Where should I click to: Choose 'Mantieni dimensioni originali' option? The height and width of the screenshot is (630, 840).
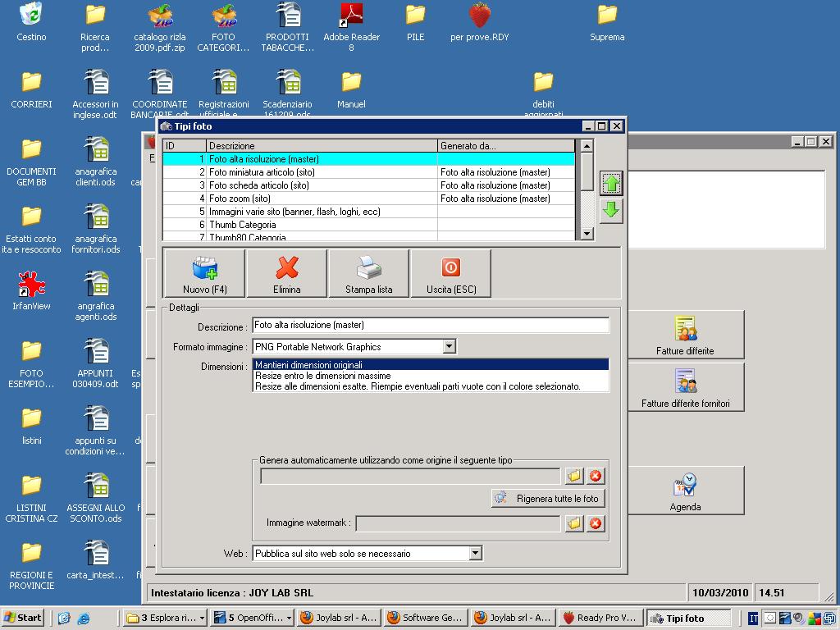[431, 365]
